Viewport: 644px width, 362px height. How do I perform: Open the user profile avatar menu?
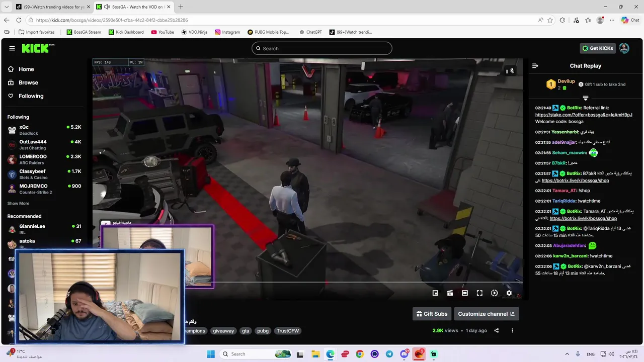pyautogui.click(x=624, y=48)
